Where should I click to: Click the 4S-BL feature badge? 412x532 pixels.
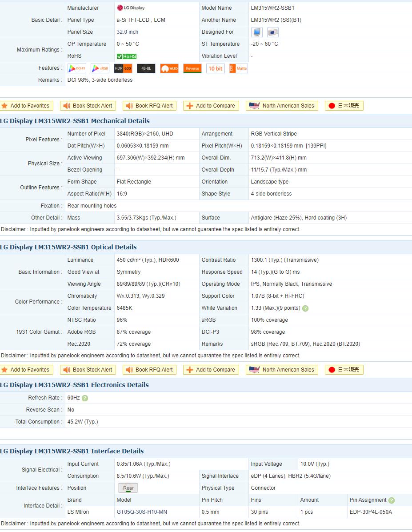pos(146,68)
